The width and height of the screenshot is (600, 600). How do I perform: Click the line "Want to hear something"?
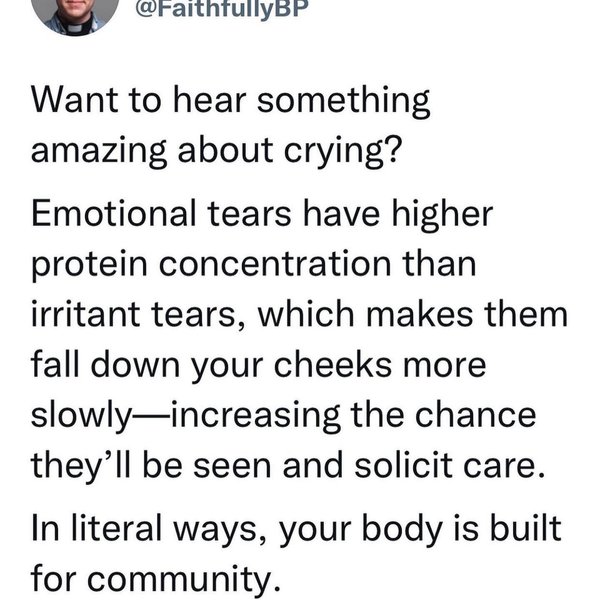pos(231,101)
